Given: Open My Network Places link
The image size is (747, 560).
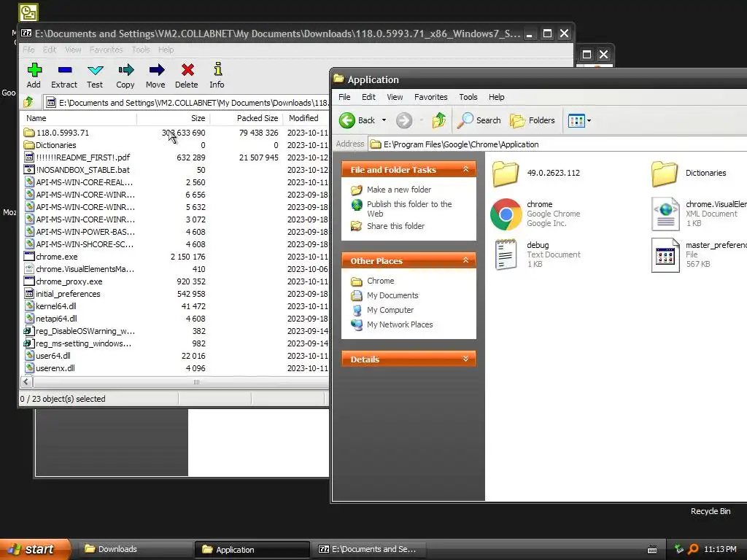Looking at the screenshot, I should click(x=400, y=324).
